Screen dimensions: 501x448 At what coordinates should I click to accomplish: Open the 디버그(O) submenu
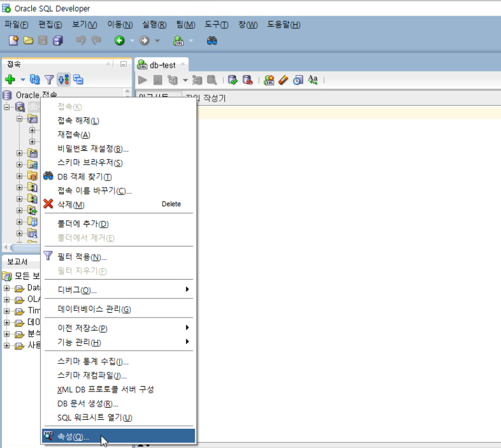pyautogui.click(x=118, y=290)
